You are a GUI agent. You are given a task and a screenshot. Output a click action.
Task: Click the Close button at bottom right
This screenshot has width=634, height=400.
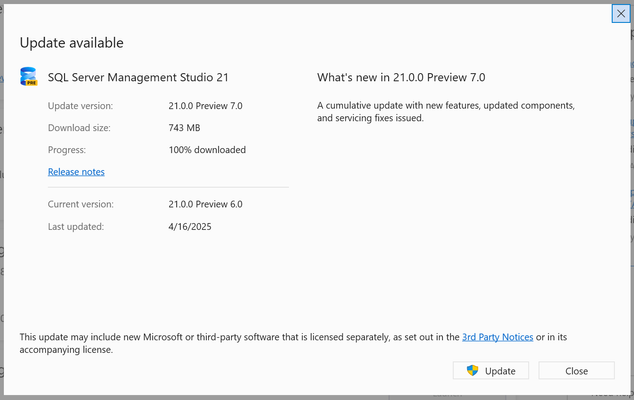pyautogui.click(x=577, y=370)
